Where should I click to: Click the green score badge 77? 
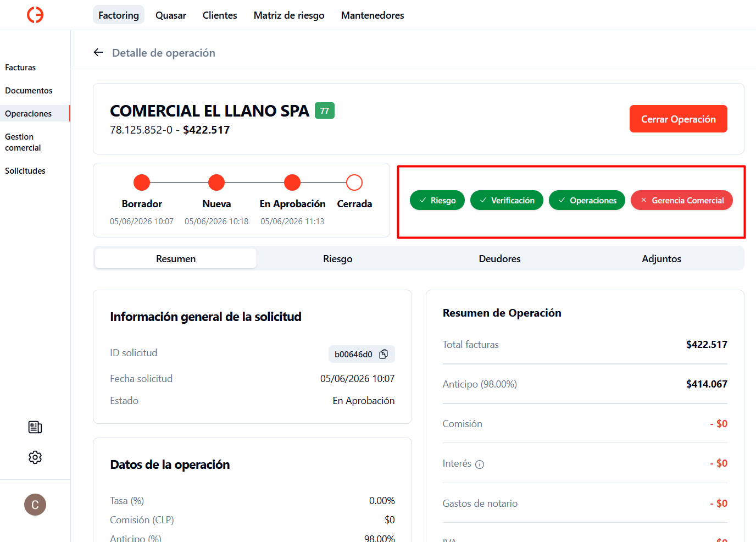[x=325, y=110]
